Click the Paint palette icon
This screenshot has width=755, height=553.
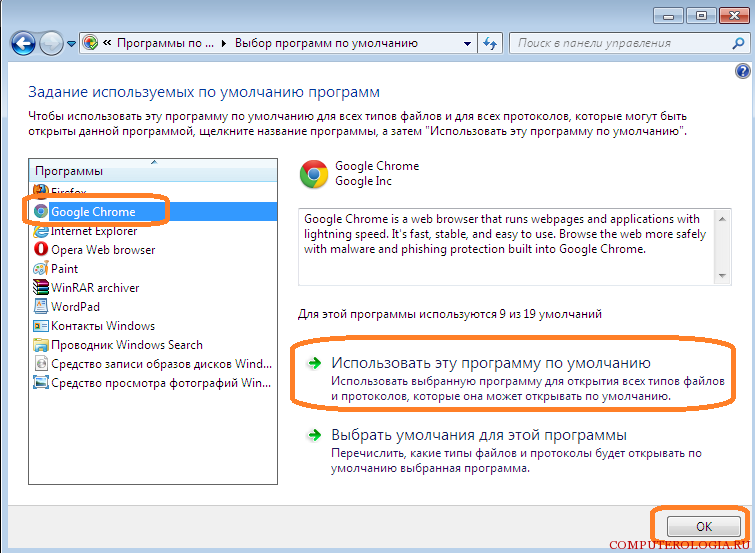[41, 268]
